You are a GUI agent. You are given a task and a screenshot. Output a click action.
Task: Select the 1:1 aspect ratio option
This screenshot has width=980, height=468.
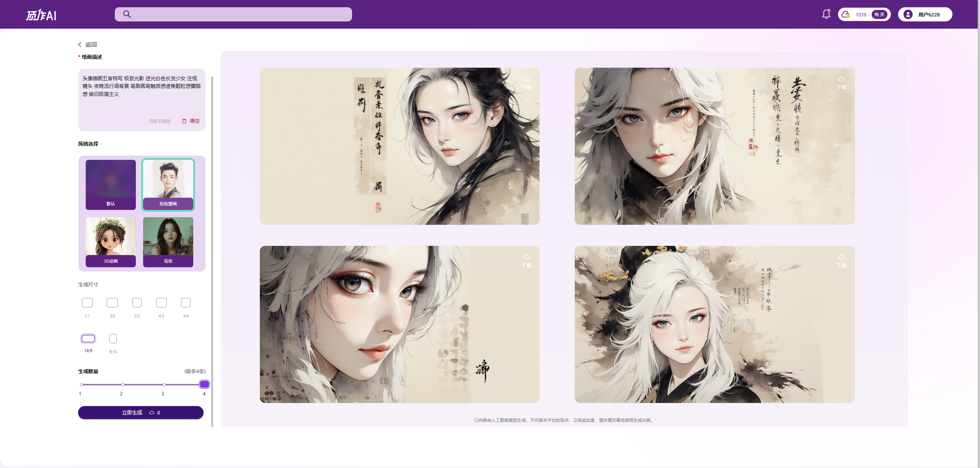pyautogui.click(x=87, y=302)
